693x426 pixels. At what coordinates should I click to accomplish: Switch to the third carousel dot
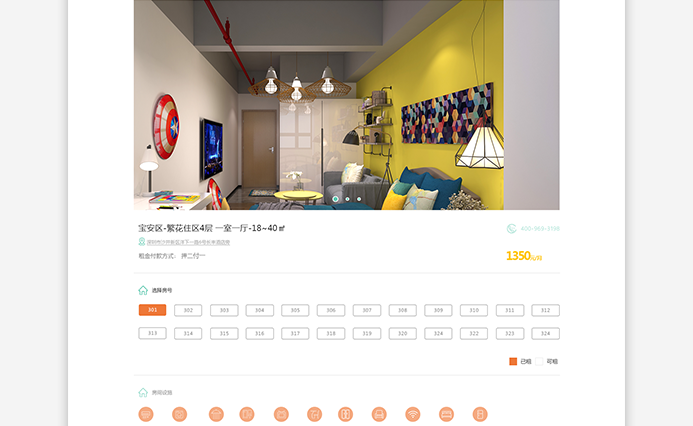pyautogui.click(x=359, y=199)
